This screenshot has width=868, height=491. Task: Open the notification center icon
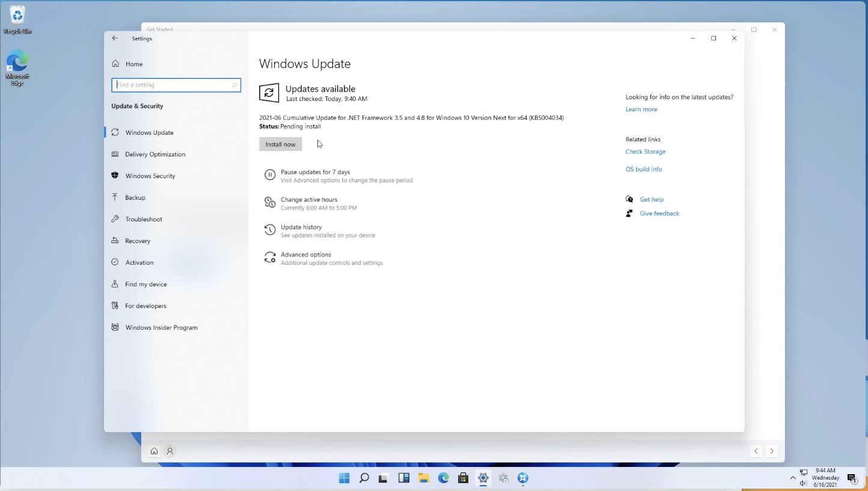(x=852, y=478)
